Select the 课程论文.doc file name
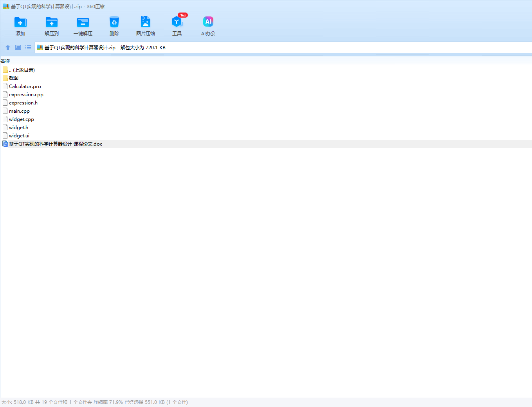The width and height of the screenshot is (532, 407). tap(56, 144)
